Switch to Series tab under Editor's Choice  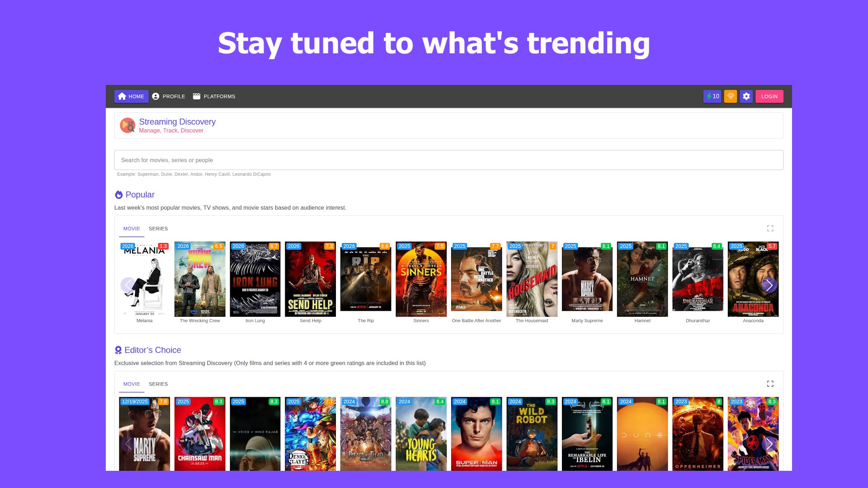tap(158, 384)
